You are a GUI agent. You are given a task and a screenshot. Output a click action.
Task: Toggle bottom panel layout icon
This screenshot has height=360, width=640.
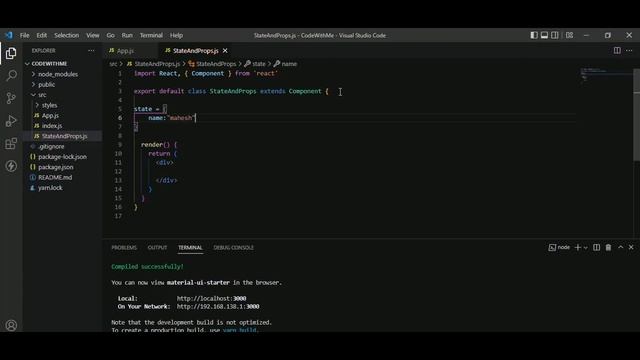(x=544, y=35)
